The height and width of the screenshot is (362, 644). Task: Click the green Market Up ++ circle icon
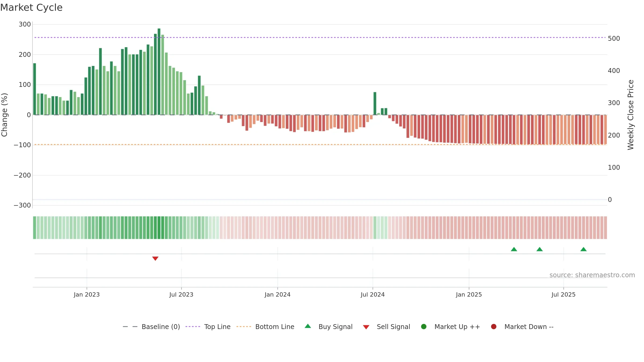[x=424, y=327]
